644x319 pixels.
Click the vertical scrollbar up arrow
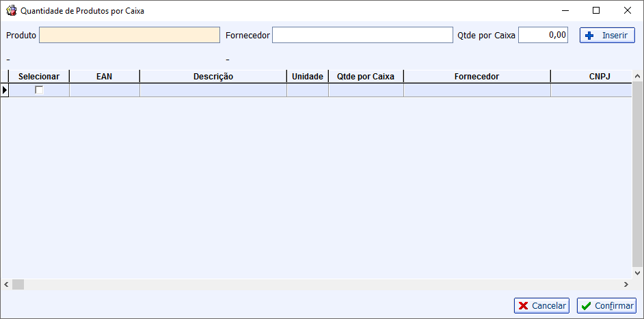click(637, 76)
